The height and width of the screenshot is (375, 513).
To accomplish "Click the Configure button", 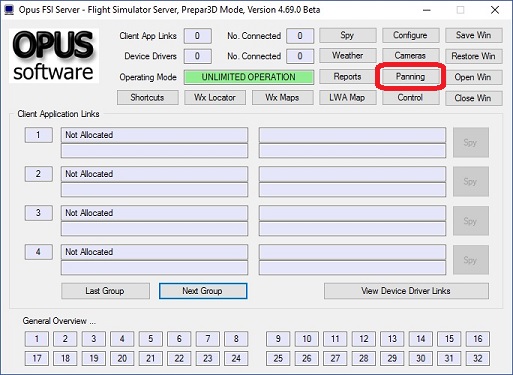I will tap(410, 35).
